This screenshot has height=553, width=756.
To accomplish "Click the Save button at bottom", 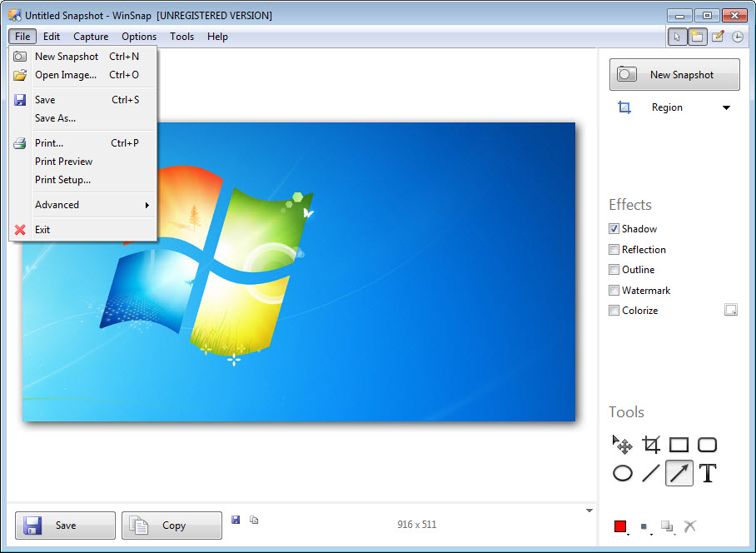I will 65,526.
